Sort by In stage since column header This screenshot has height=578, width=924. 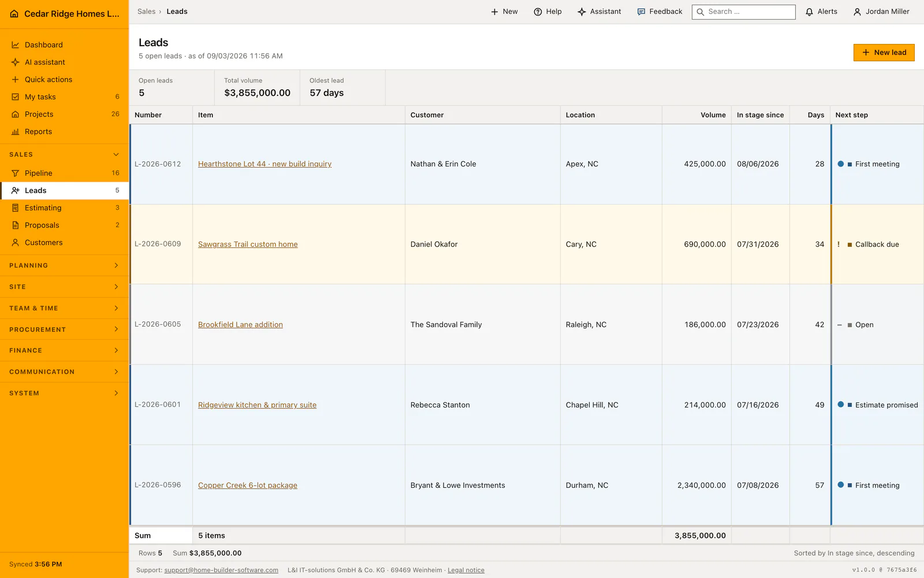pos(760,115)
